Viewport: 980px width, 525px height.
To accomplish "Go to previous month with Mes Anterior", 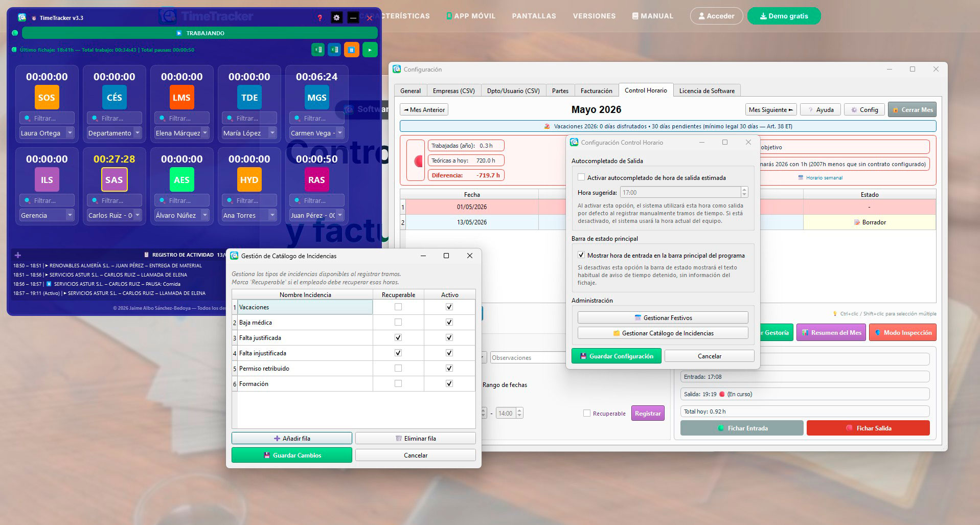I will [424, 109].
